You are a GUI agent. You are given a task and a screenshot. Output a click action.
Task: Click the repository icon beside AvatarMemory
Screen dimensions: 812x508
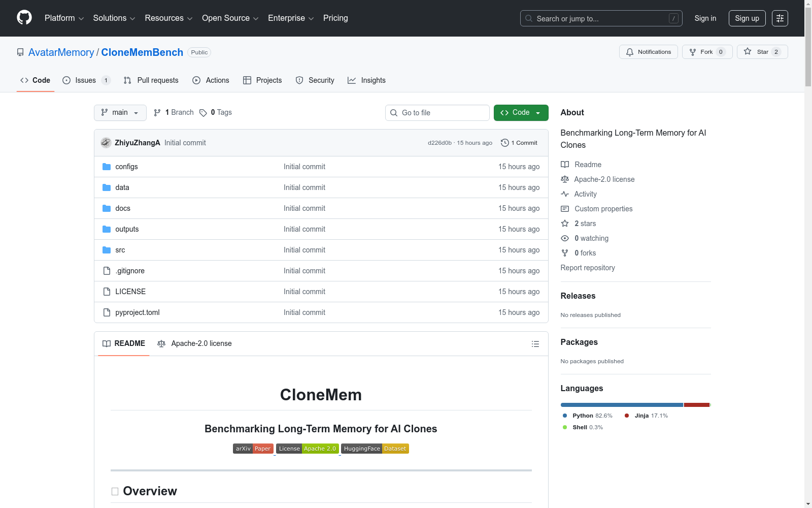20,52
